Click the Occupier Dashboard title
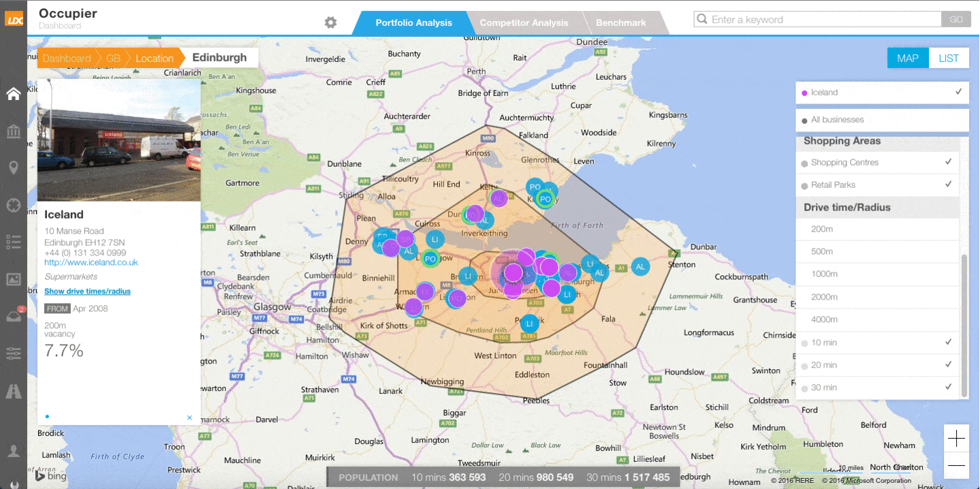The image size is (980, 489). pos(67,18)
